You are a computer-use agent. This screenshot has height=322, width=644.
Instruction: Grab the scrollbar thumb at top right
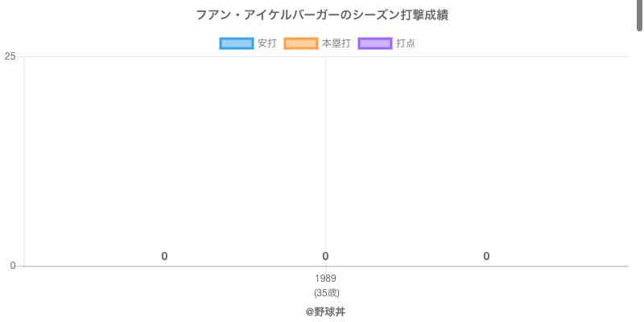[x=640, y=14]
